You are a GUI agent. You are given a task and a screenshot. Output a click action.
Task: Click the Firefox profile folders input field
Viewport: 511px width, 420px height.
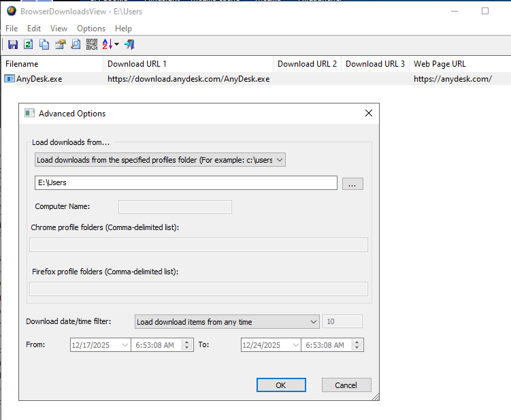(199, 289)
